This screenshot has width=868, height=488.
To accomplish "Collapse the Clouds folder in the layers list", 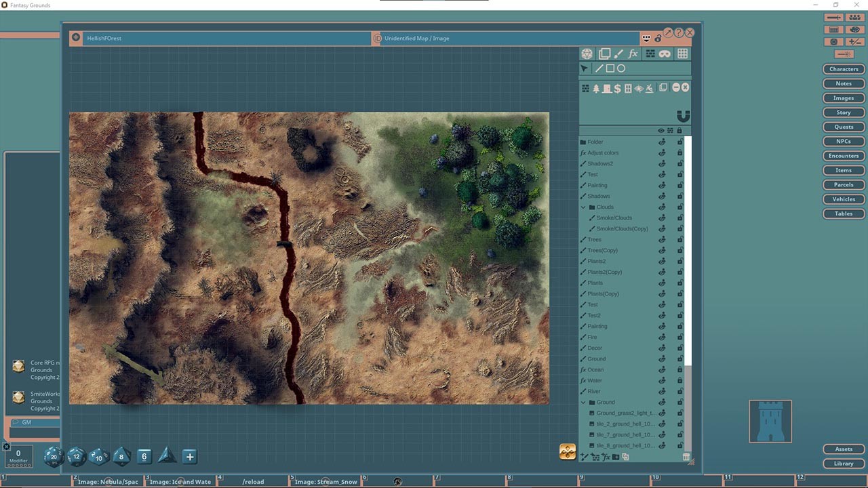I will click(583, 207).
